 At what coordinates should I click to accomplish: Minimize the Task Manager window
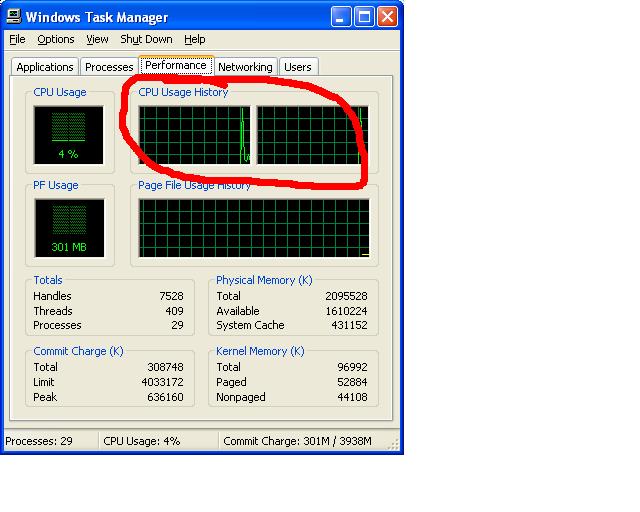coord(341,17)
